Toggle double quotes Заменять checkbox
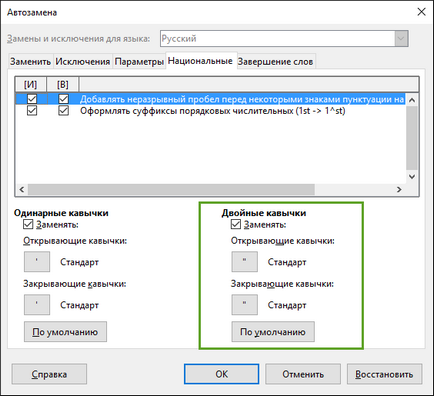This screenshot has width=434, height=396. (x=236, y=224)
